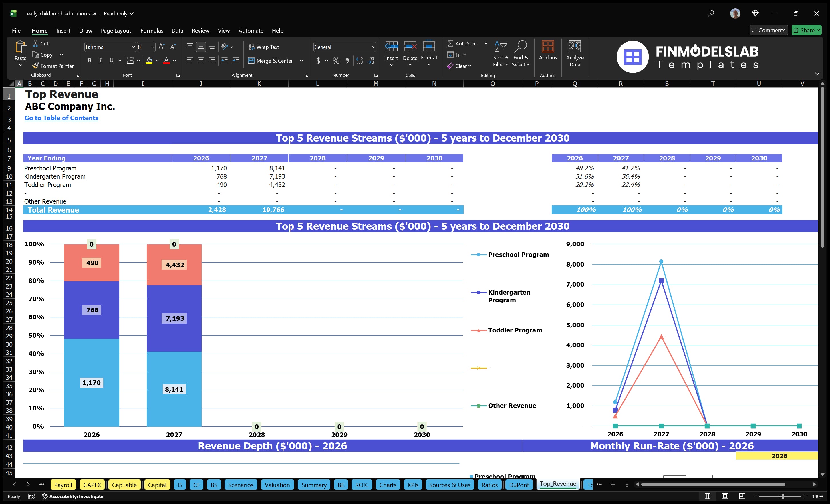830x504 pixels.
Task: Activate the Format Painter
Action: (53, 66)
